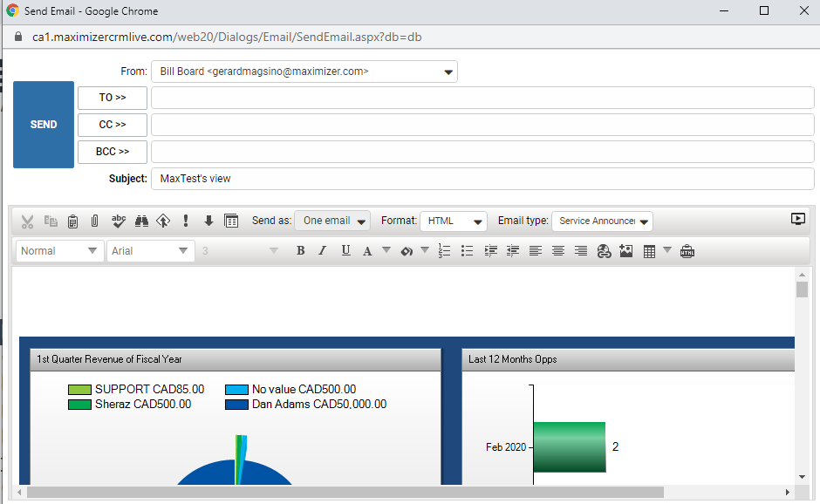Click the blue SEND button
Viewport: 820px width, 504px height.
44,125
